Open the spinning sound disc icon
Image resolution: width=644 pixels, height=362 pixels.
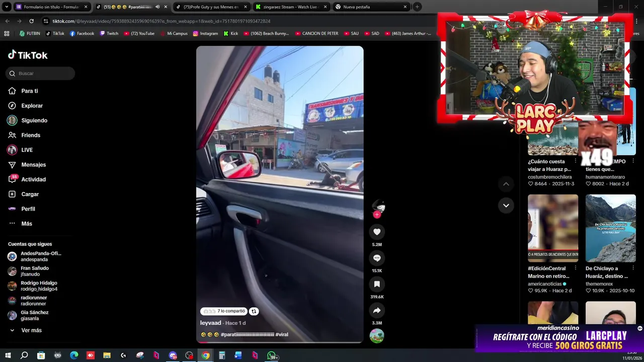(377, 335)
